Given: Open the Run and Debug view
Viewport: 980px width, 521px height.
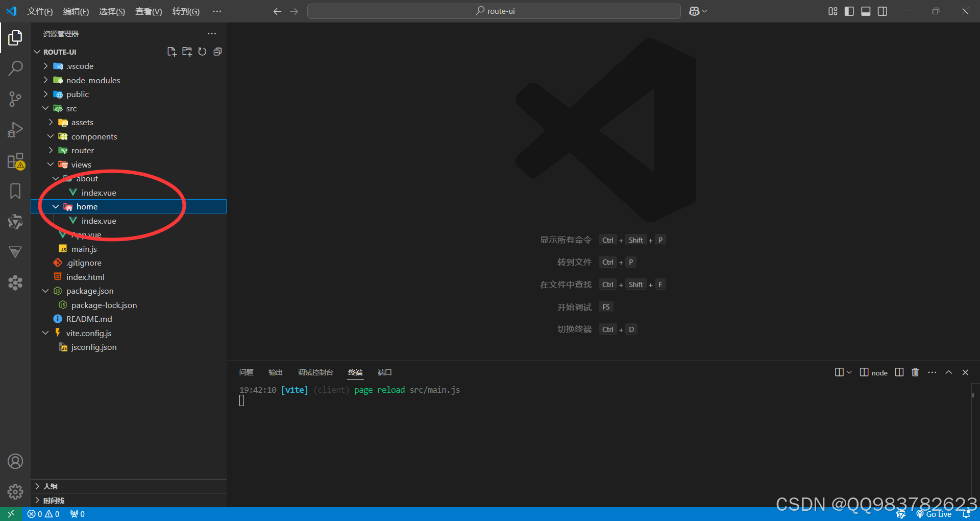Looking at the screenshot, I should tap(15, 130).
